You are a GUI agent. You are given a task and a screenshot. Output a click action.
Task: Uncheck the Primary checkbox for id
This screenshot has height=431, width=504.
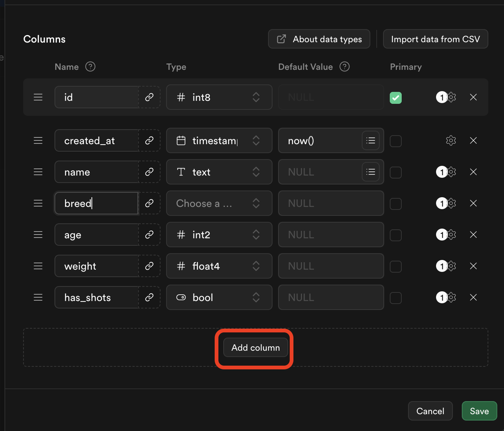coord(396,97)
